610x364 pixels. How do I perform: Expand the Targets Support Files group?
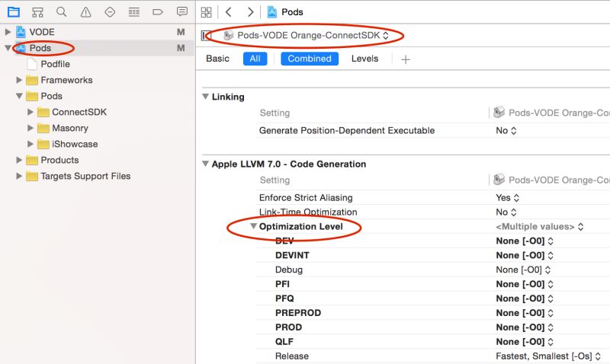[19, 176]
